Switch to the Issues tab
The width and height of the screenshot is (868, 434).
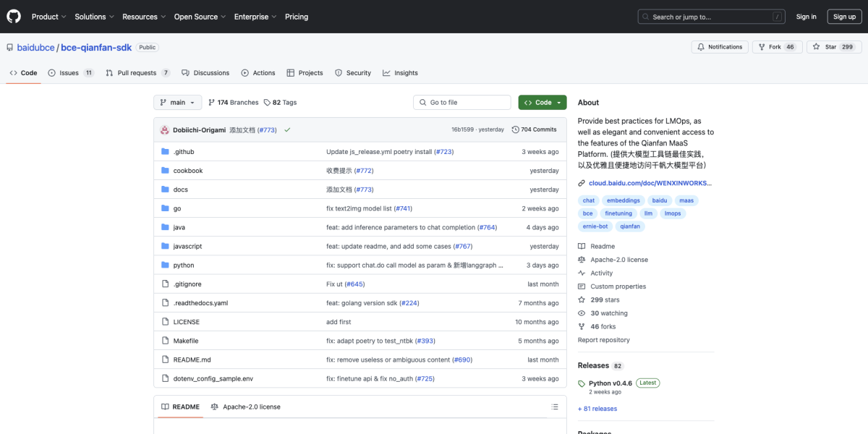point(69,73)
